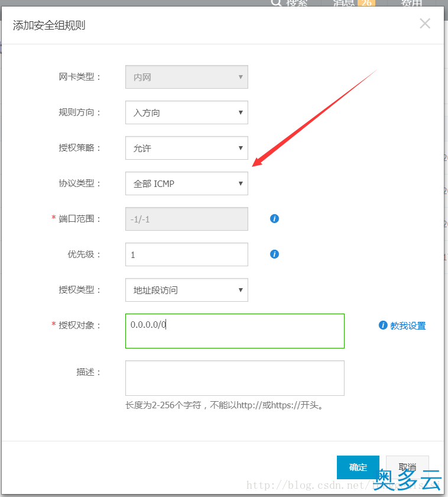
Task: Cancel with the 取消 button
Action: pos(407,467)
